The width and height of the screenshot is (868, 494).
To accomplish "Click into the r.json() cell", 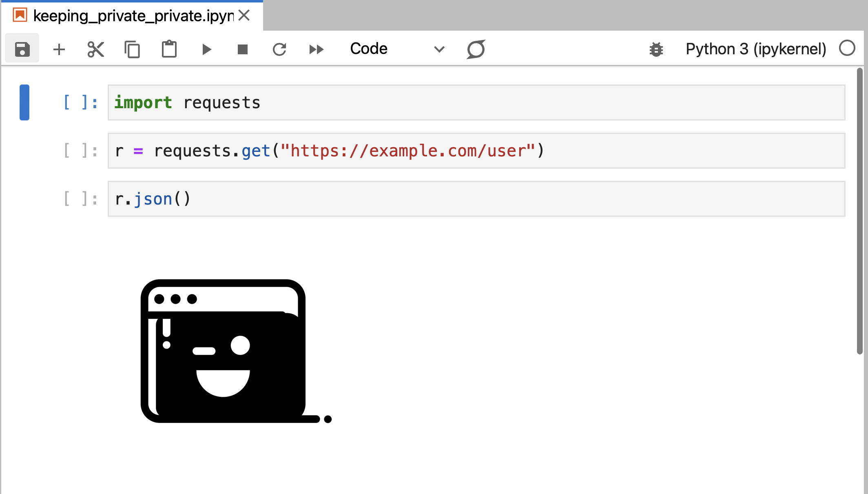I will (476, 199).
